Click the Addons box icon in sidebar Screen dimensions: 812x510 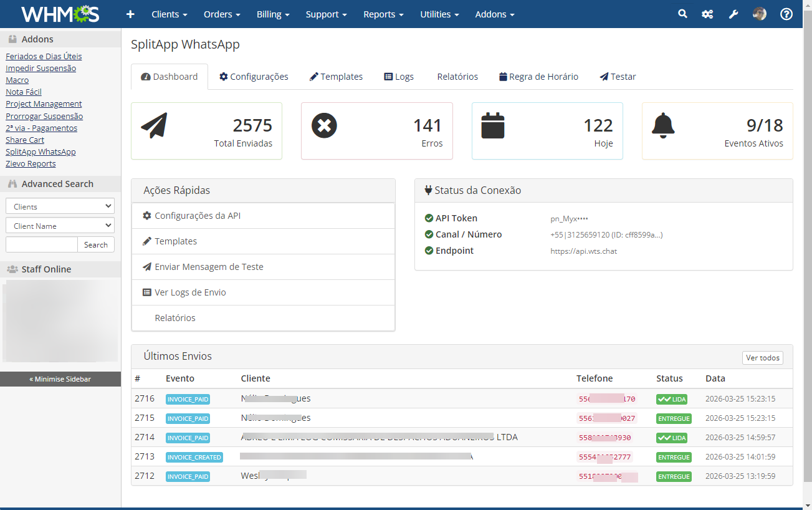point(12,39)
